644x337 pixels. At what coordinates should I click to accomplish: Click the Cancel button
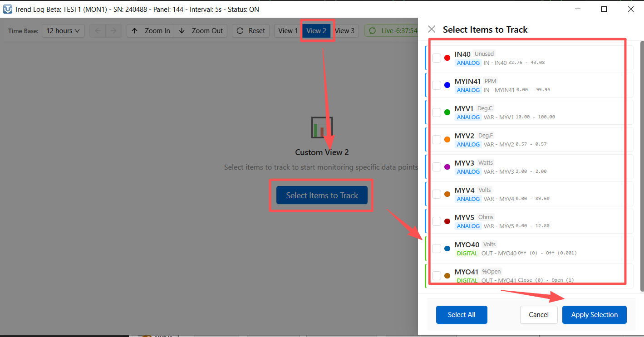pyautogui.click(x=539, y=315)
